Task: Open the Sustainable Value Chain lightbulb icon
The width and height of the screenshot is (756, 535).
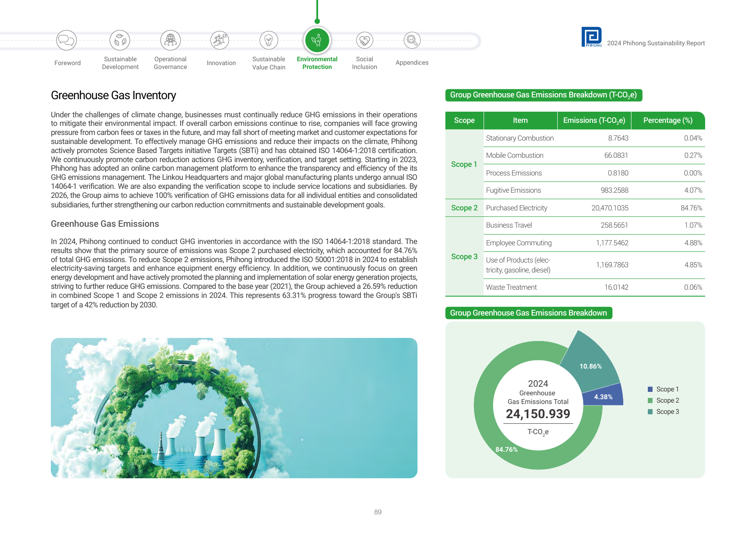Action: [x=269, y=41]
